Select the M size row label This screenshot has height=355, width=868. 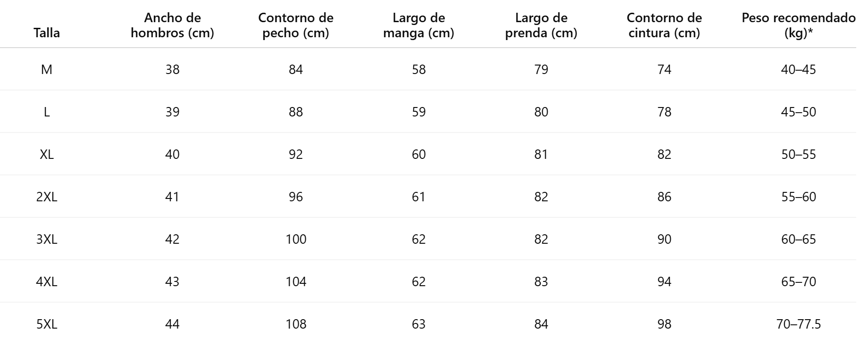47,70
